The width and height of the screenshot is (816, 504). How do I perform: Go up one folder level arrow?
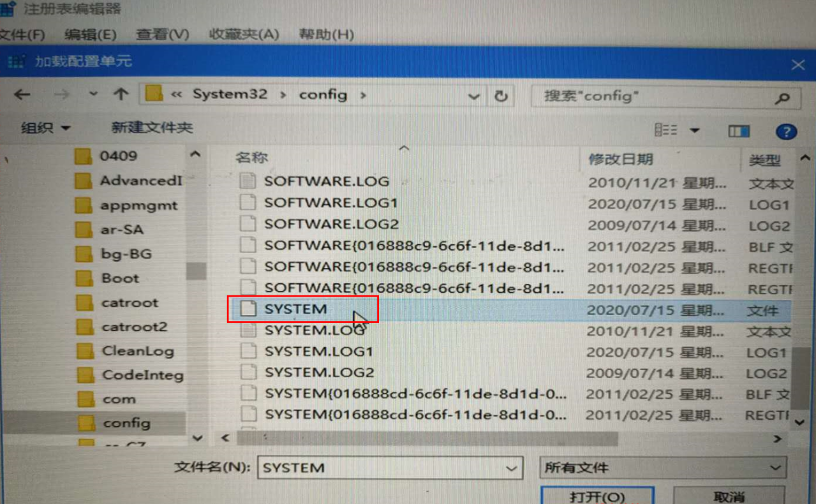click(121, 94)
